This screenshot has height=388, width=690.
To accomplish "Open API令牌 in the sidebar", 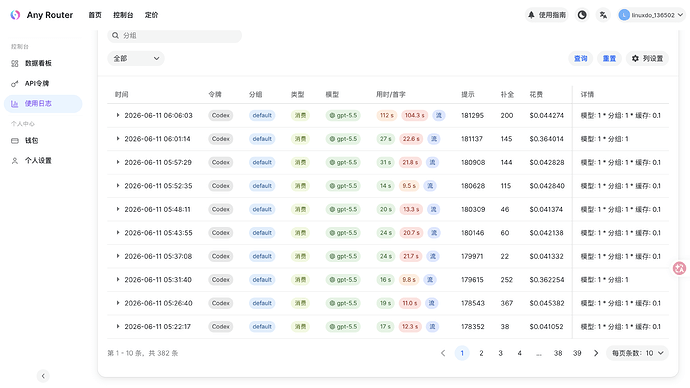I will click(43, 84).
